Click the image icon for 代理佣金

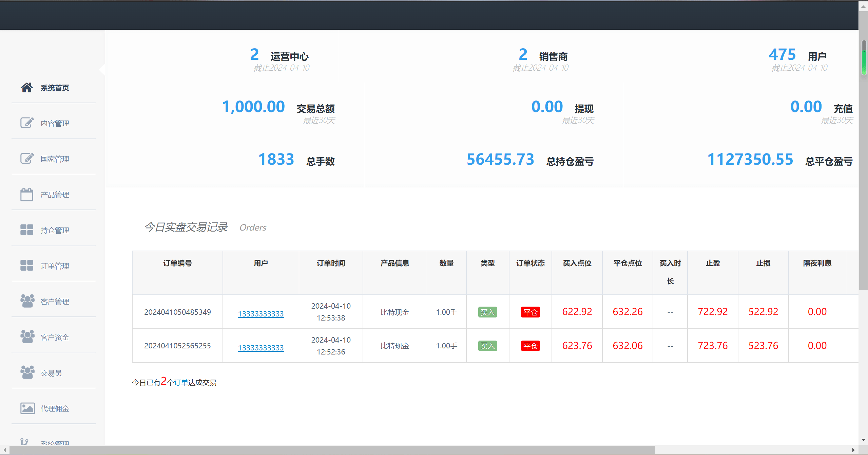(27, 408)
